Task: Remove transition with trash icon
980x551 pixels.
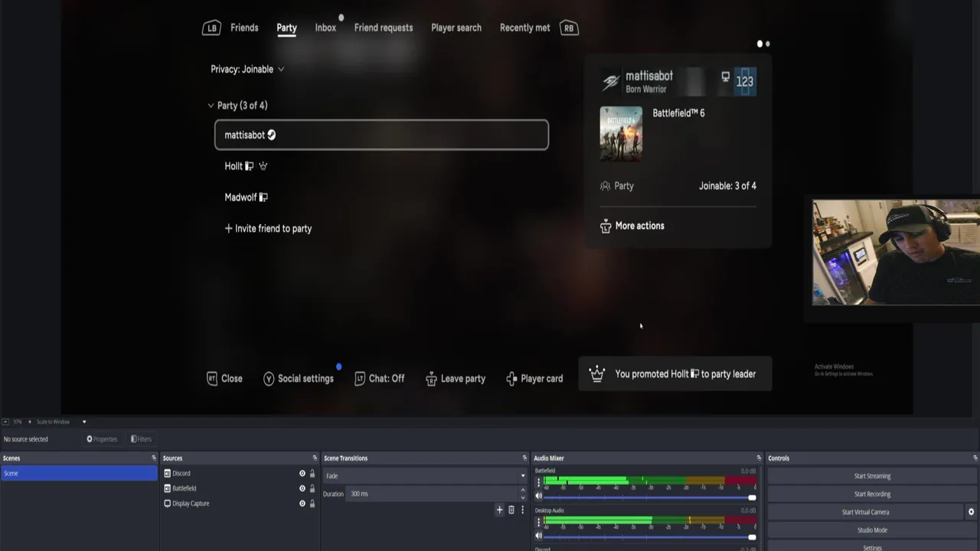Action: (511, 510)
